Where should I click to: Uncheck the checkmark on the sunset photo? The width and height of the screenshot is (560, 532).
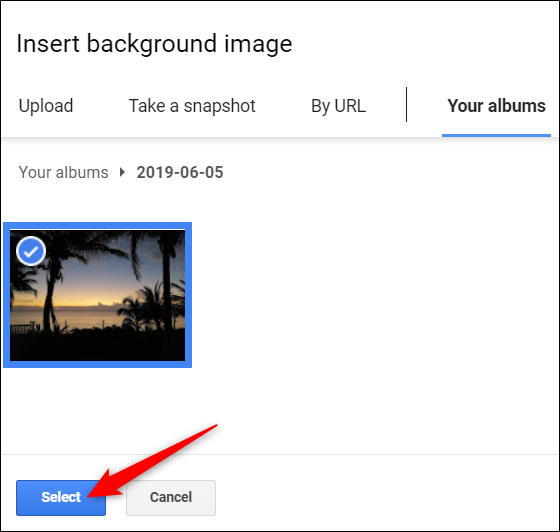click(31, 251)
